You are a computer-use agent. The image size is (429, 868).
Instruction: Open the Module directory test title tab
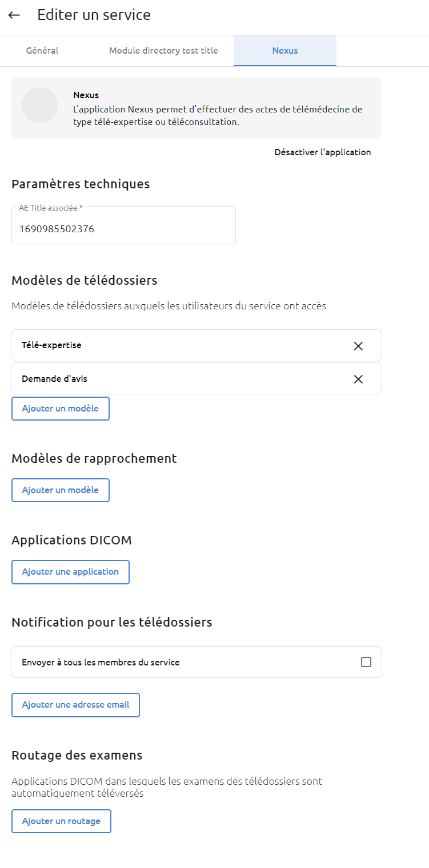click(163, 51)
